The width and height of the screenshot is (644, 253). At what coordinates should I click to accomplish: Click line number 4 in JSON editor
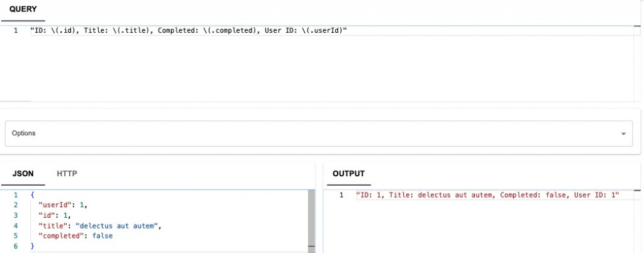pyautogui.click(x=16, y=225)
